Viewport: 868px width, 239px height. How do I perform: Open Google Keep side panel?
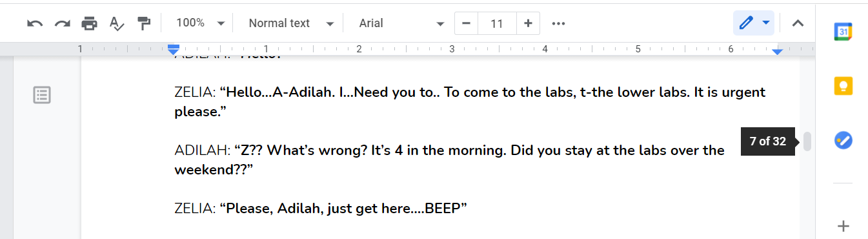point(843,86)
